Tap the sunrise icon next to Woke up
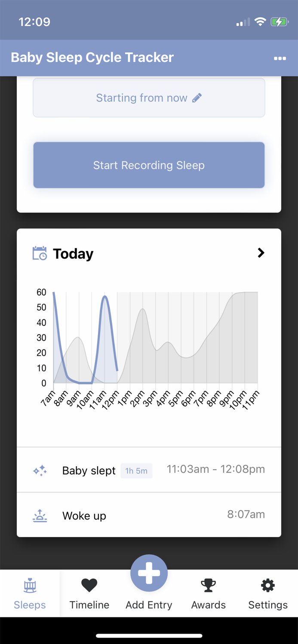The image size is (298, 644). [x=40, y=515]
